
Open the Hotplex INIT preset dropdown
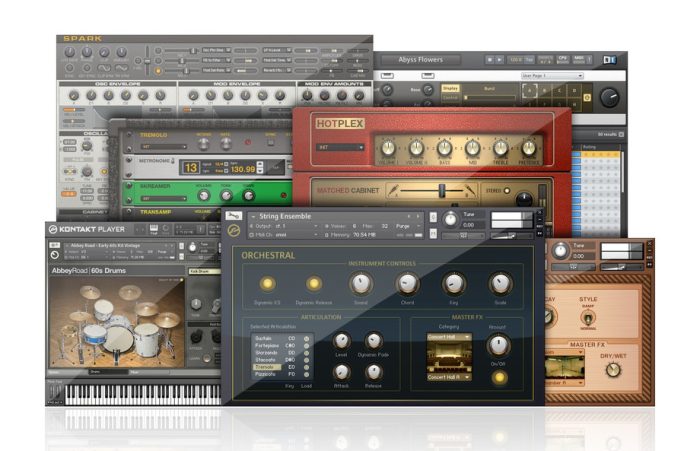(341, 147)
